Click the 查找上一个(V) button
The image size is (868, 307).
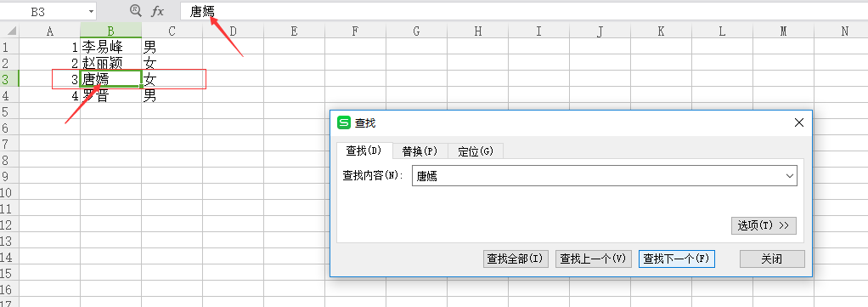coord(593,259)
